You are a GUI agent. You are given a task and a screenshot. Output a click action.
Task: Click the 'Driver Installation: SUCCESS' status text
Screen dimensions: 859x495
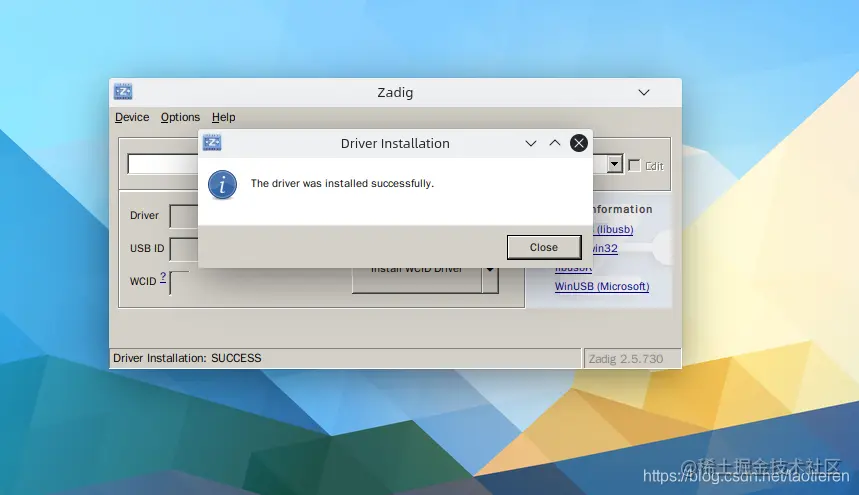click(187, 358)
